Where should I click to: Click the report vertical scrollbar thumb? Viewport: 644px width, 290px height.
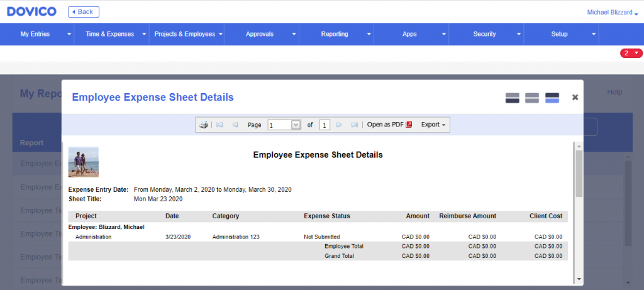(x=579, y=174)
